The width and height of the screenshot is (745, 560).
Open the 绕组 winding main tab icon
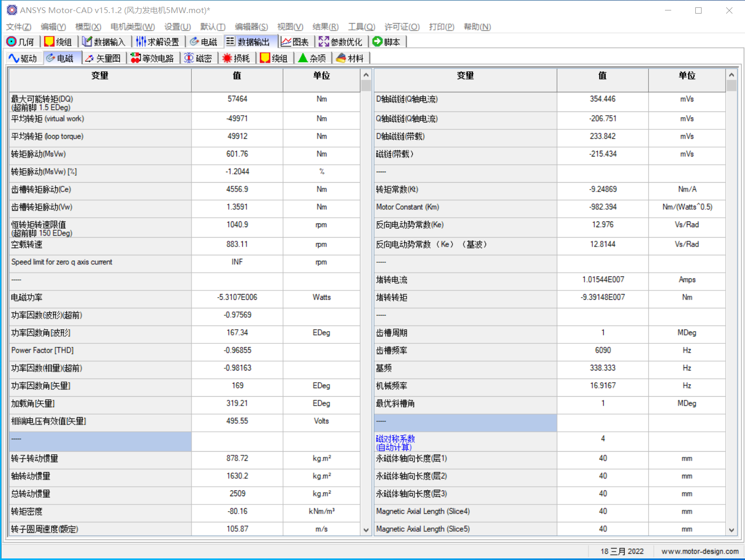pyautogui.click(x=49, y=41)
